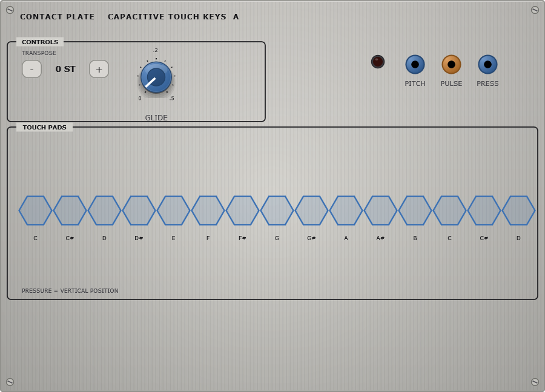Click the dark red LED indicator

pos(378,62)
